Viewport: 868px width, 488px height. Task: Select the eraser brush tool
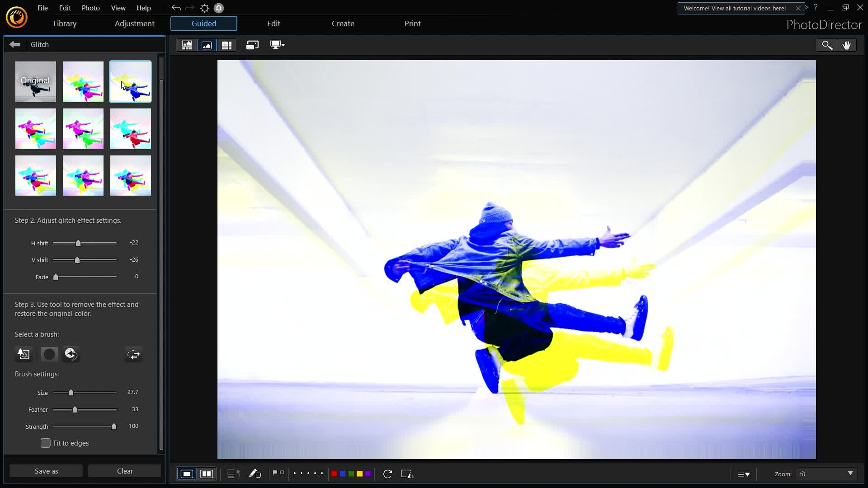point(71,354)
